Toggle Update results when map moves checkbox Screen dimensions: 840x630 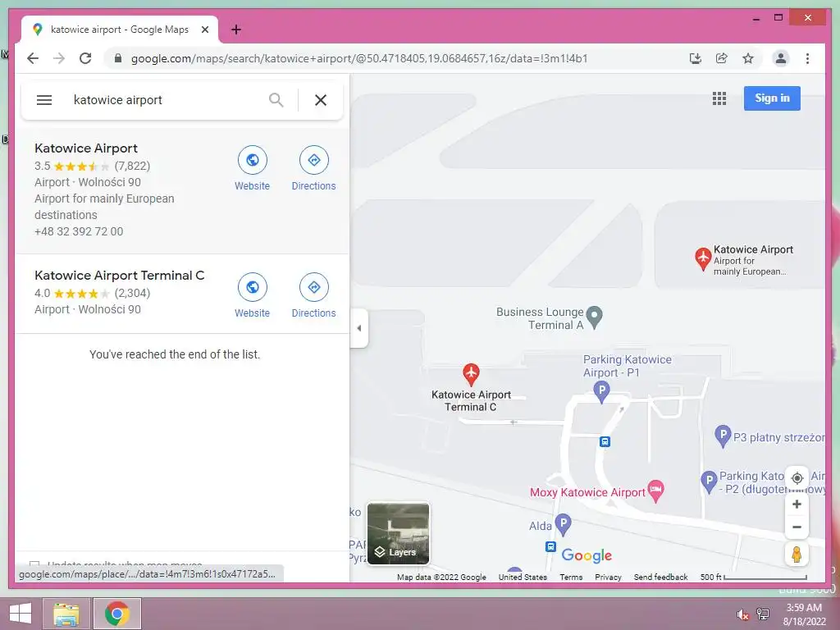34,564
